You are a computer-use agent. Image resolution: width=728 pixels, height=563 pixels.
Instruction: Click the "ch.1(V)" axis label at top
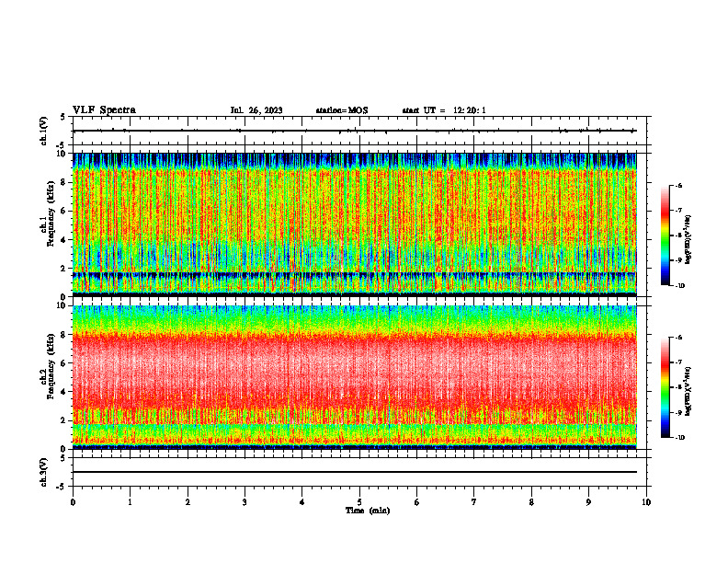coord(44,131)
